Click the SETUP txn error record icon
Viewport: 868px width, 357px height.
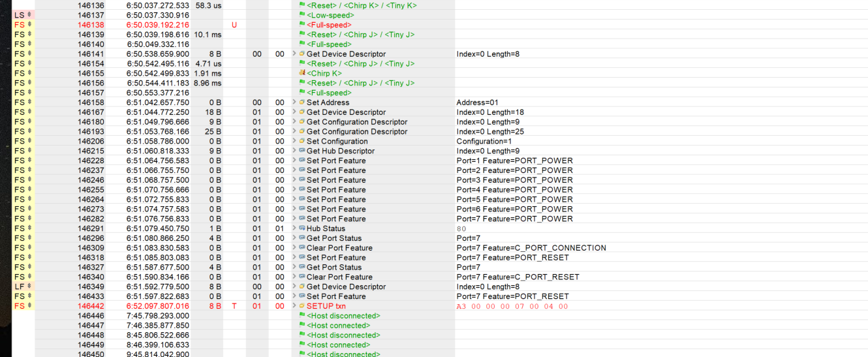(302, 306)
